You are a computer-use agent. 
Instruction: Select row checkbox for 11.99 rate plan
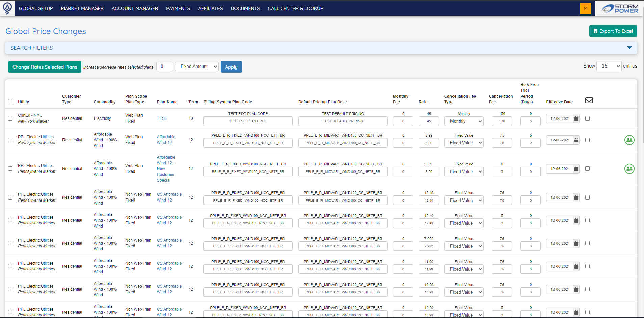(x=10, y=266)
